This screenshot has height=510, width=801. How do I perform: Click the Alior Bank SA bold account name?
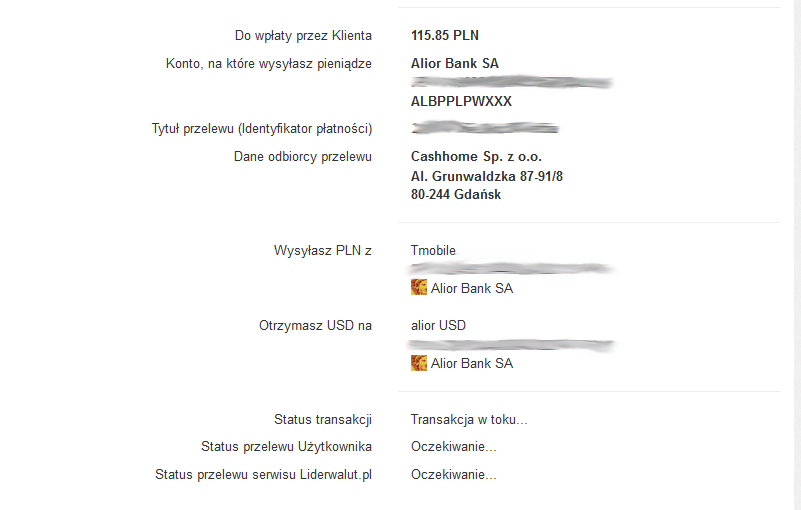tap(455, 63)
